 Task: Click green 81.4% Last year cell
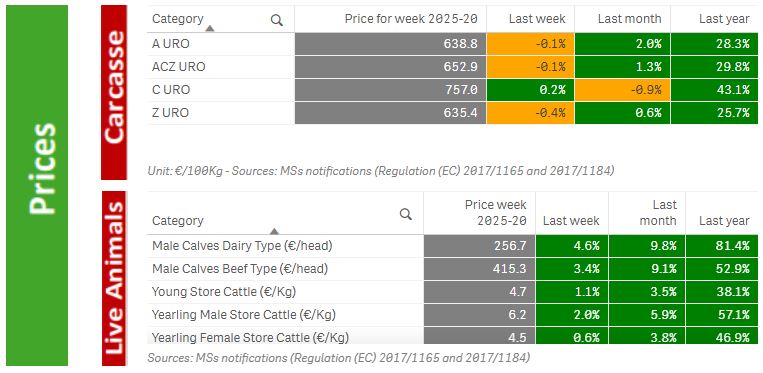pos(722,246)
